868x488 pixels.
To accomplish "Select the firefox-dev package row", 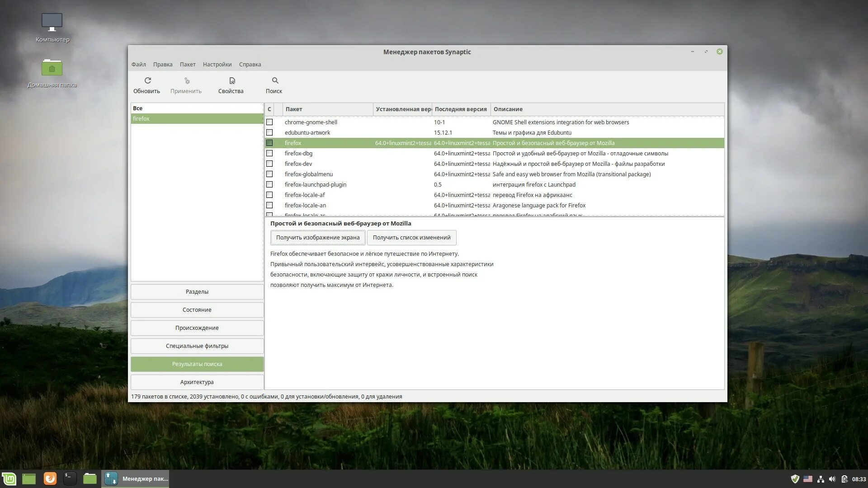I will click(495, 164).
